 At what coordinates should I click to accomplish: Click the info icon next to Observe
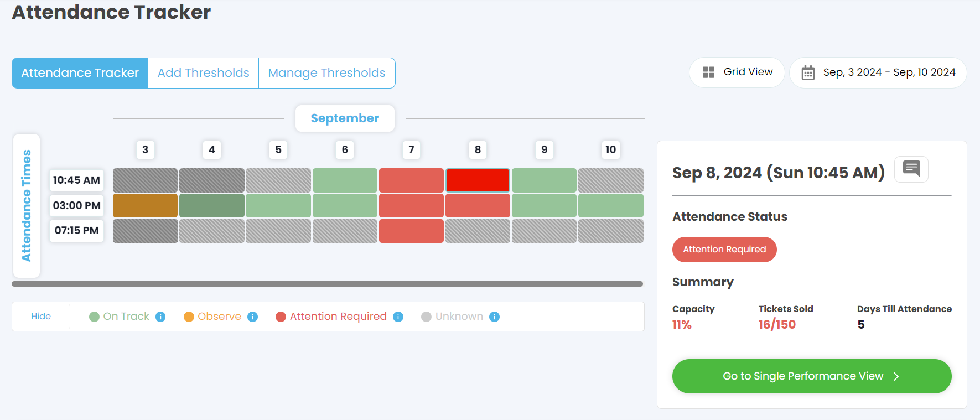[252, 317]
